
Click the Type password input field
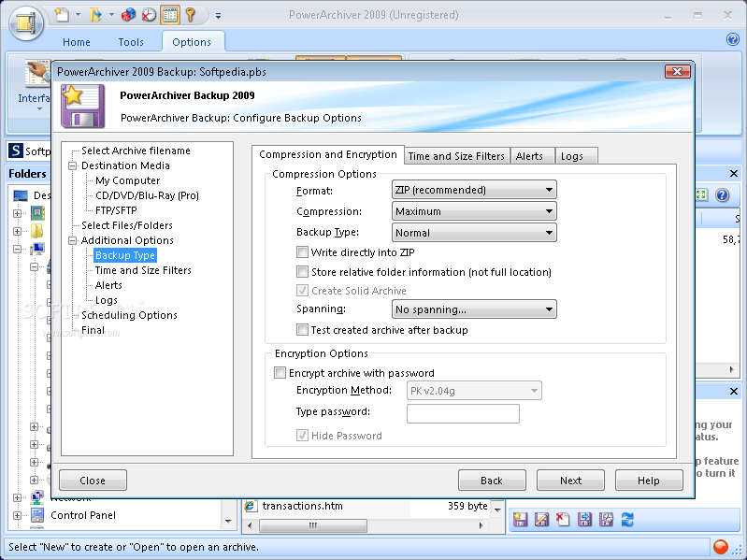tap(463, 413)
